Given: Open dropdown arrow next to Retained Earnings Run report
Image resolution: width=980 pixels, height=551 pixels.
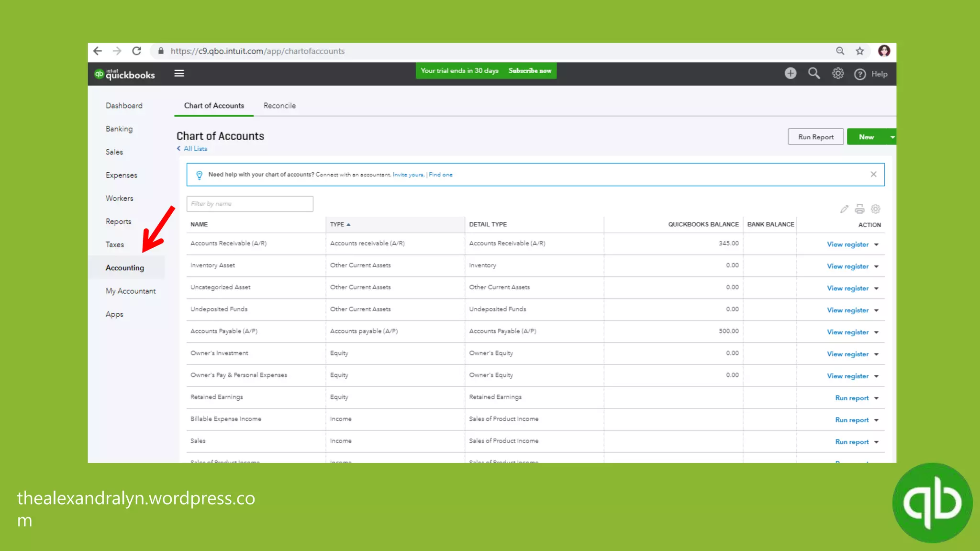Looking at the screenshot, I should tap(877, 398).
